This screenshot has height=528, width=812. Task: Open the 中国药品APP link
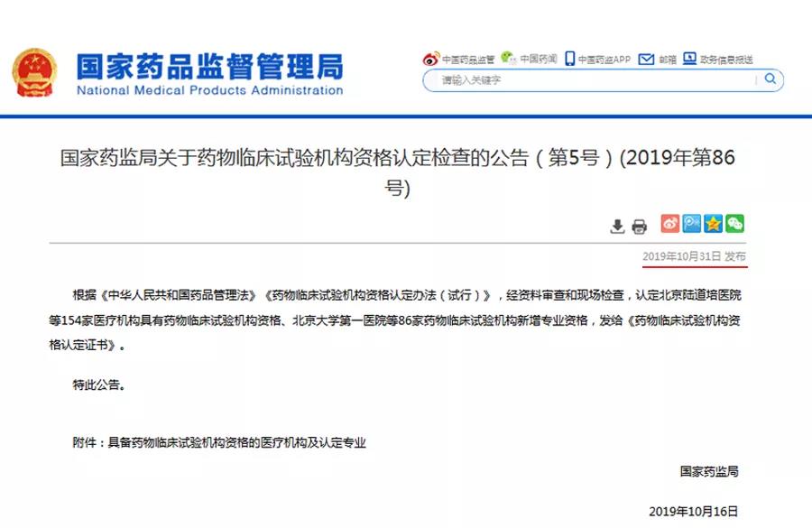(604, 60)
